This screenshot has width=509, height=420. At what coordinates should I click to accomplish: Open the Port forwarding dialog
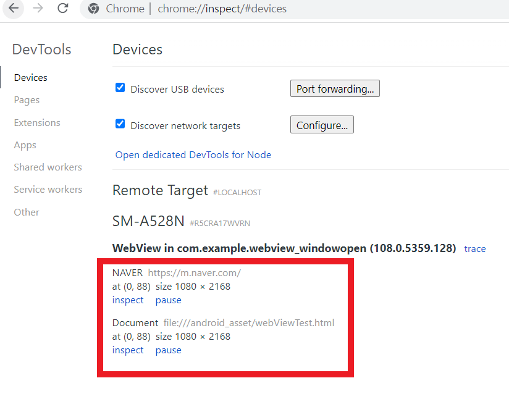coord(335,88)
